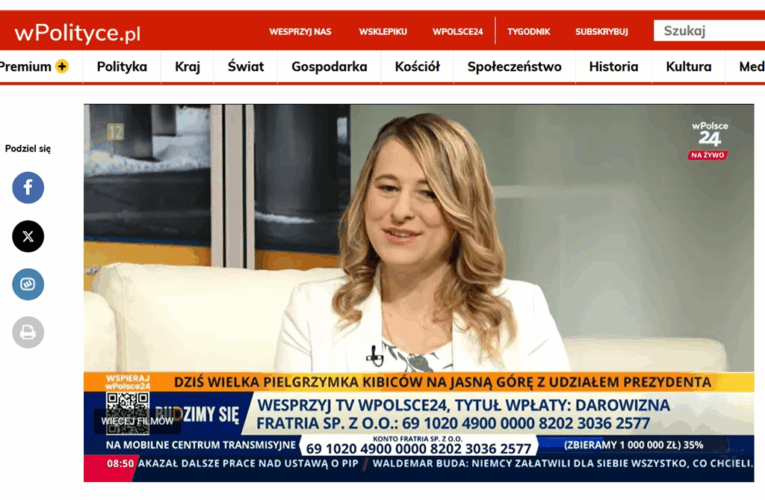
Task: Open the Gospodarka section
Action: coord(329,66)
